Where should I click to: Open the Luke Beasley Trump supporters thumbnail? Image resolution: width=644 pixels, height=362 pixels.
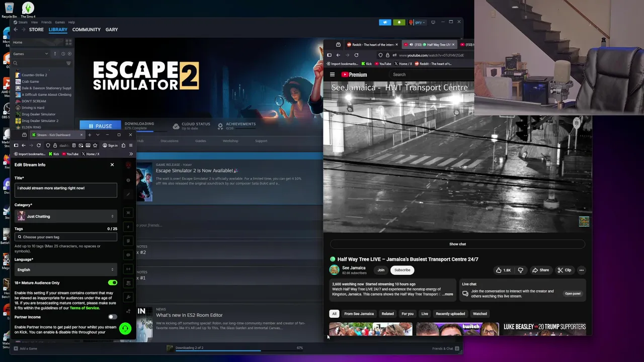544,329
